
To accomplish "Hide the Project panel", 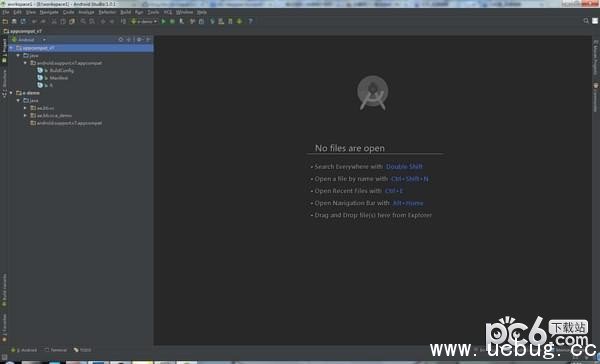I will pyautogui.click(x=148, y=39).
